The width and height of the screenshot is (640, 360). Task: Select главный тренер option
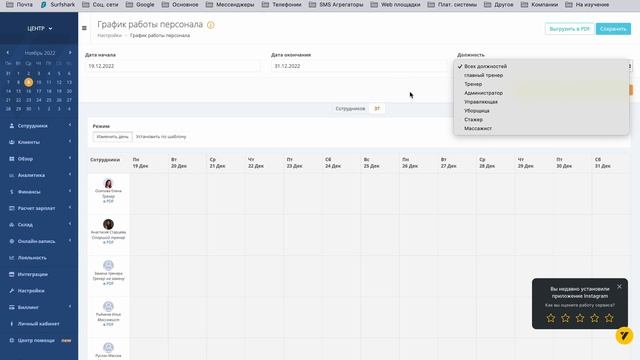tap(541, 75)
